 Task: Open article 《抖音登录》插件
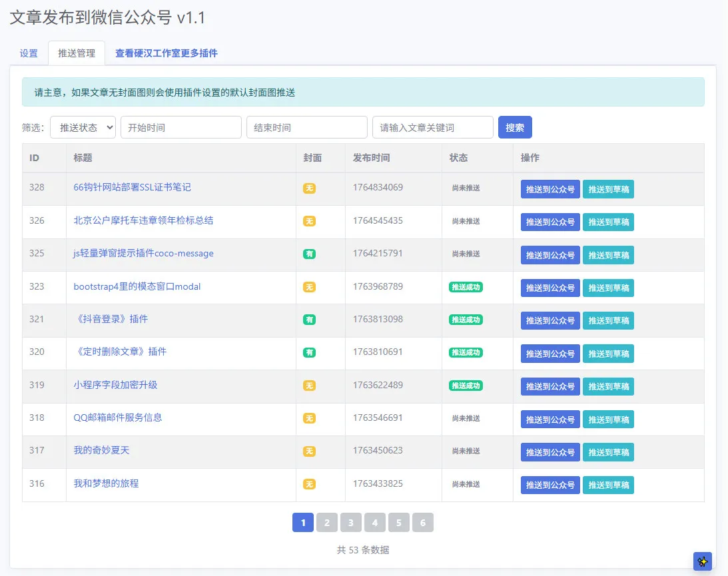111,319
